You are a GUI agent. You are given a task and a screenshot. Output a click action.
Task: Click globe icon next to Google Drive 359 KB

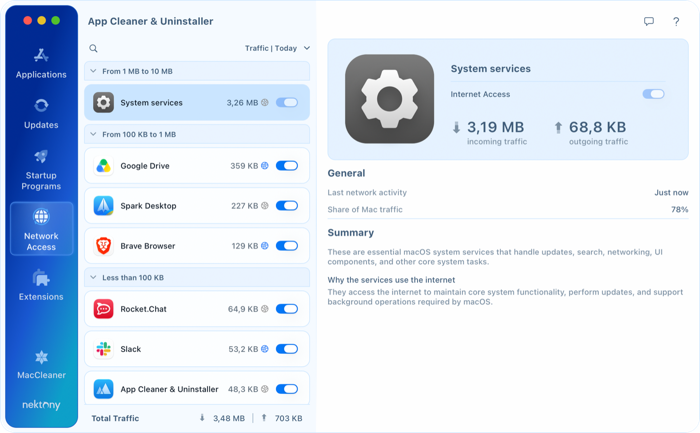265,166
